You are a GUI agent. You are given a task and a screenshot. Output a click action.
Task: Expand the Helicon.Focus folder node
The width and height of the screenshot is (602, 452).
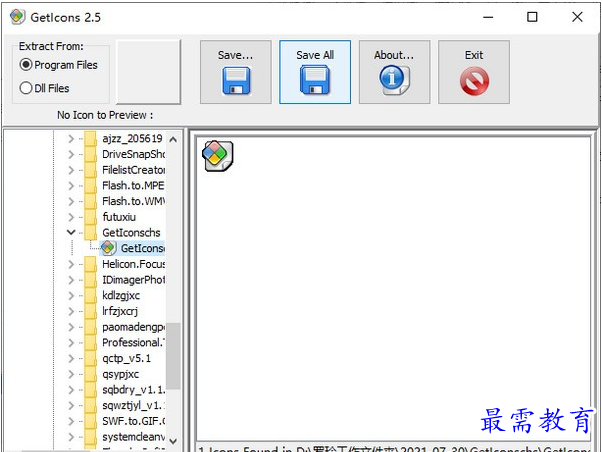(x=71, y=264)
